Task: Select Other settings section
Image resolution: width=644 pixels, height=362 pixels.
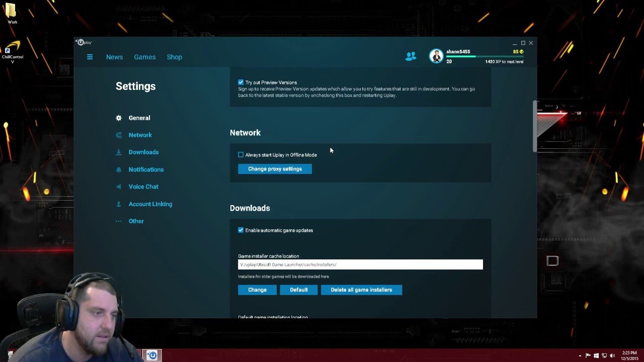Action: [136, 221]
